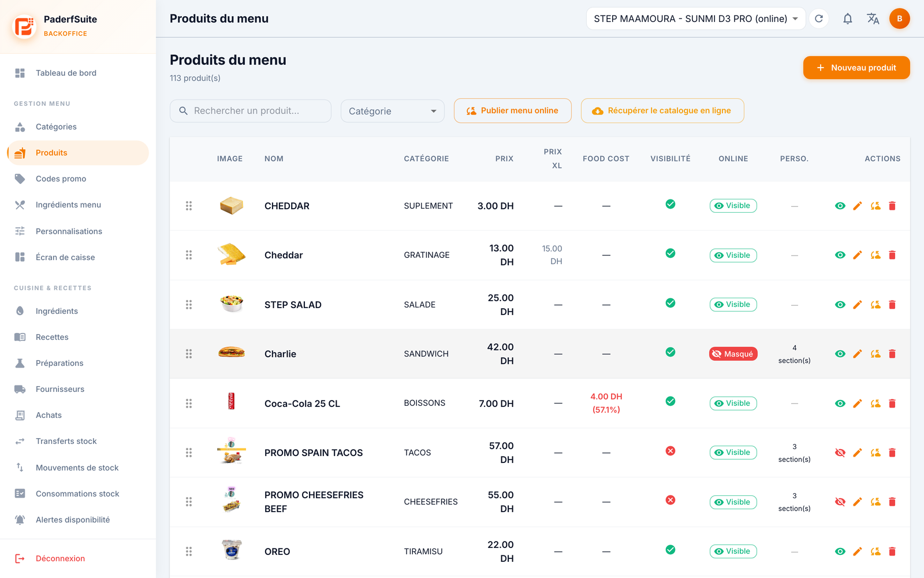Click the Coca-Cola can thumbnail
Image resolution: width=924 pixels, height=578 pixels.
[232, 401]
